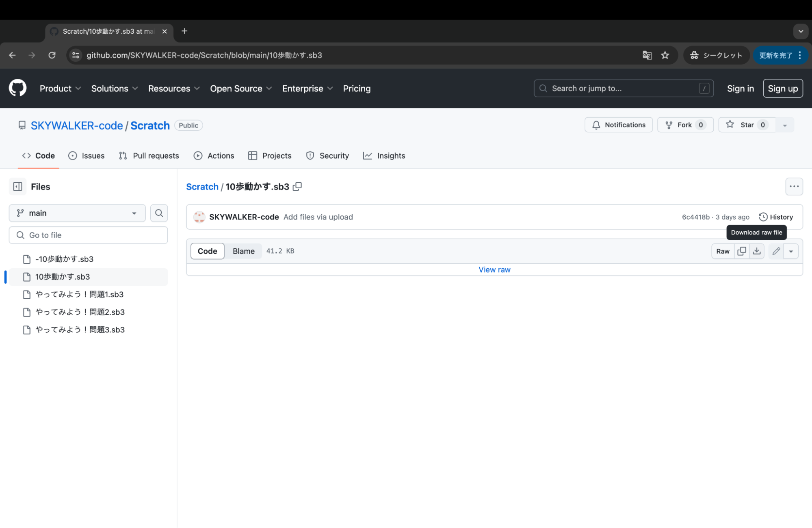Image resolution: width=812 pixels, height=528 pixels.
Task: Copy file path icon next to filename
Action: tap(297, 186)
